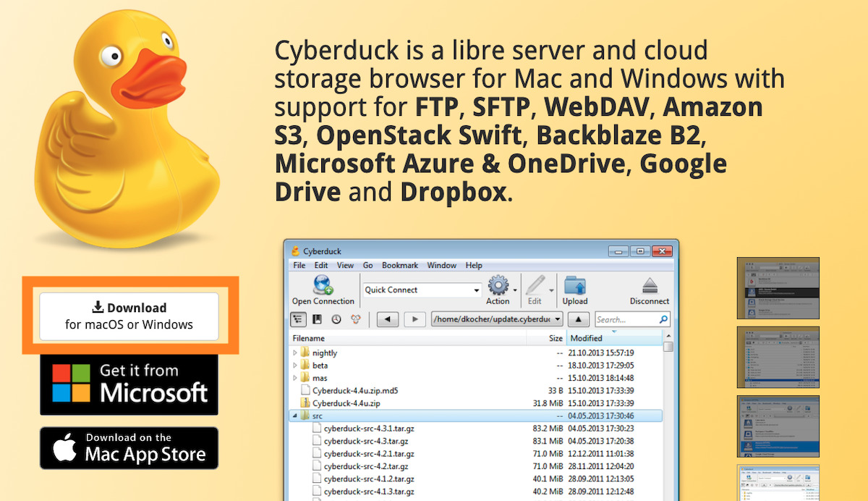Open the Action gear icon
The height and width of the screenshot is (501, 868).
point(498,284)
